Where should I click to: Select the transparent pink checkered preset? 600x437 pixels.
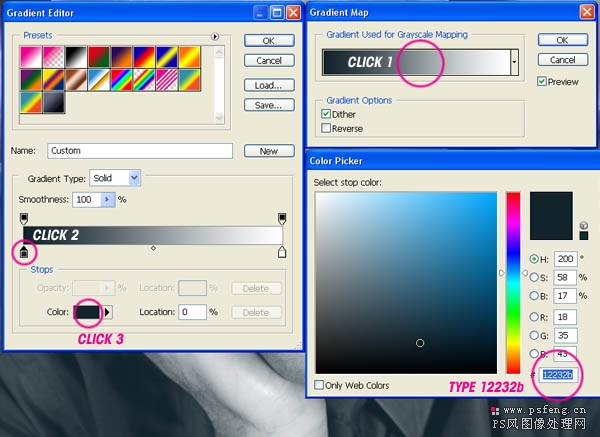54,57
